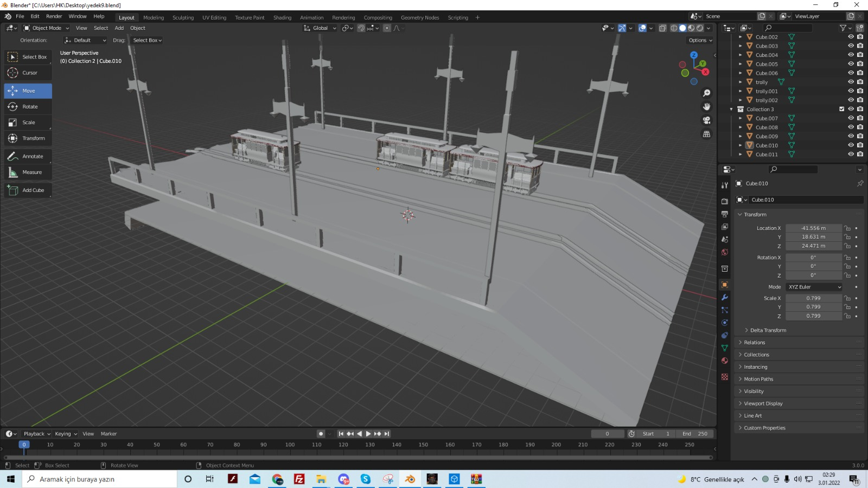868x488 pixels.
Task: Choose the Measure tool
Action: (x=28, y=172)
